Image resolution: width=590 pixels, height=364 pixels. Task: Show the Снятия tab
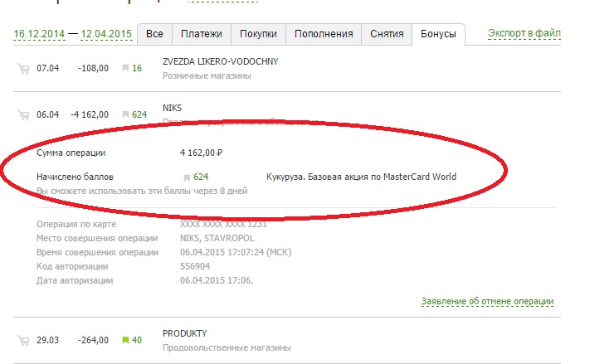coord(388,34)
